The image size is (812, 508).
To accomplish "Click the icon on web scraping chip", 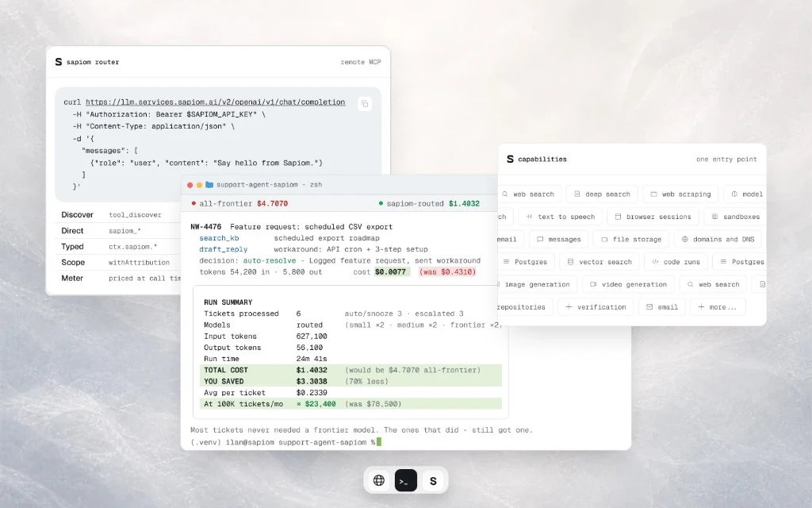I will pyautogui.click(x=653, y=194).
